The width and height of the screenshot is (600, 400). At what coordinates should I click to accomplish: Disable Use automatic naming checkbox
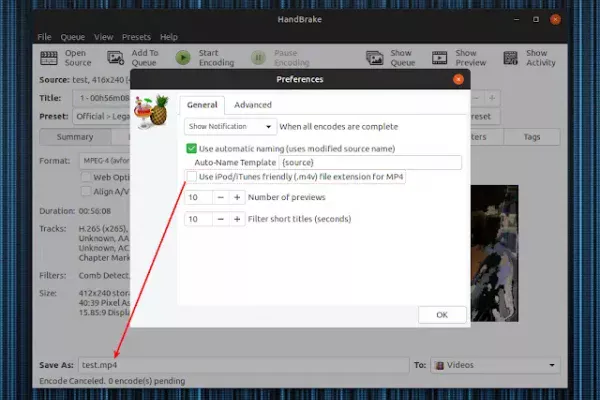tap(191, 149)
